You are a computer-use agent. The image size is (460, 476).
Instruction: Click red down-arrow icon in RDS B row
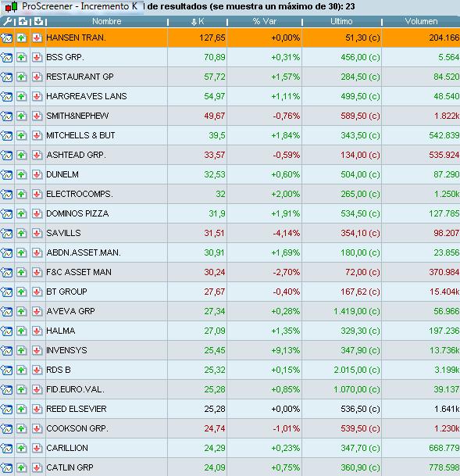[x=37, y=370]
